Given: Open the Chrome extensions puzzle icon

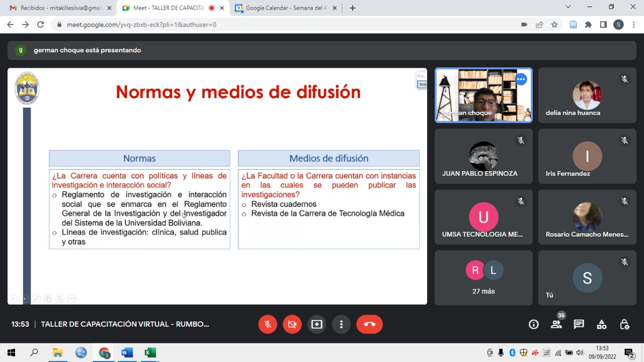Looking at the screenshot, I should click(588, 25).
